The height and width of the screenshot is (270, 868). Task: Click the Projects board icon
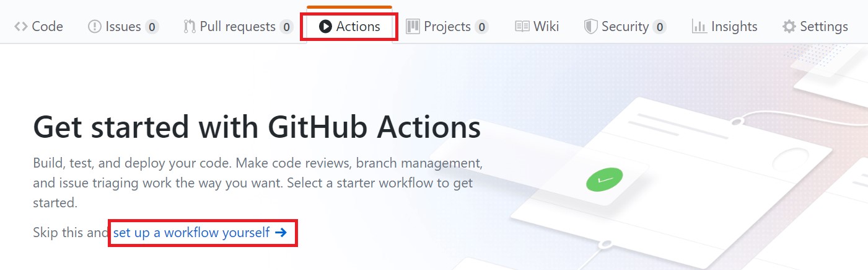point(413,27)
